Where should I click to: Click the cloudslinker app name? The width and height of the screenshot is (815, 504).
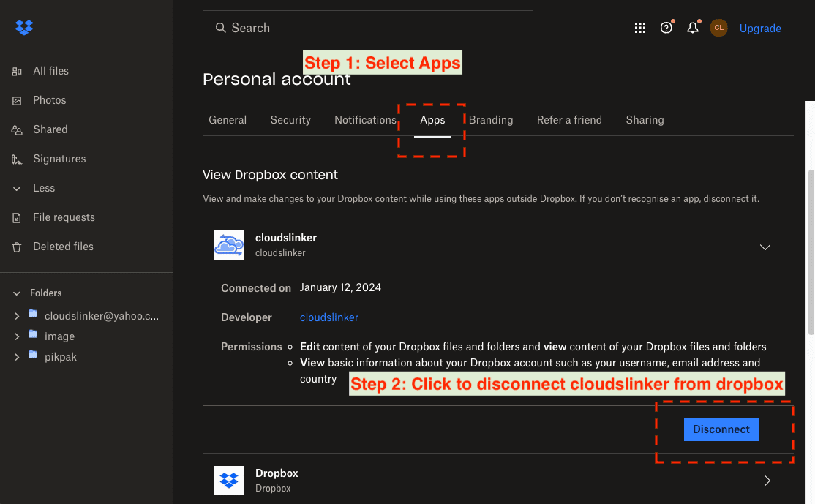286,238
